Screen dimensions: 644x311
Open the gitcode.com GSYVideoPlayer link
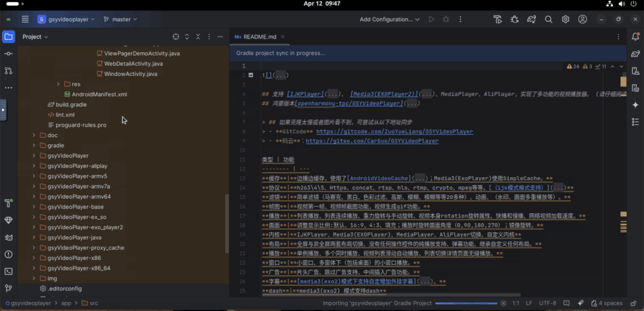pyautogui.click(x=394, y=131)
